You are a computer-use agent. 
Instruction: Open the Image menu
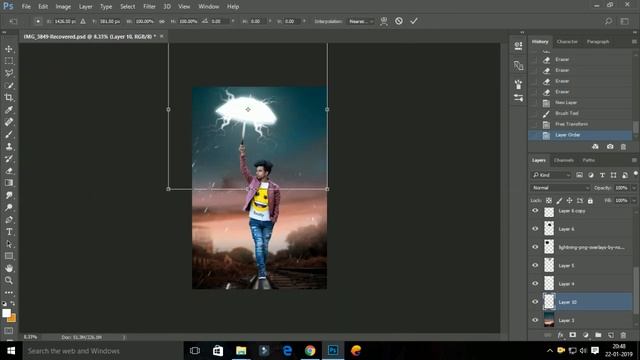click(63, 7)
